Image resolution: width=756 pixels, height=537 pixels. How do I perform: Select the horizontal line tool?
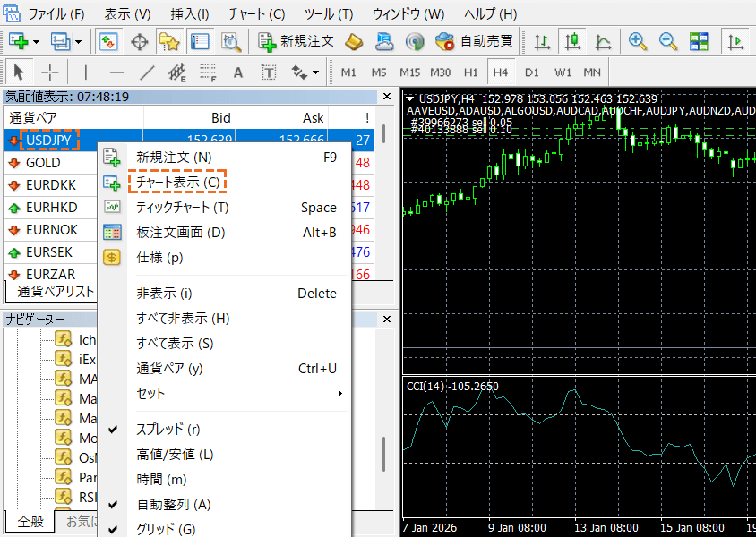[x=116, y=72]
